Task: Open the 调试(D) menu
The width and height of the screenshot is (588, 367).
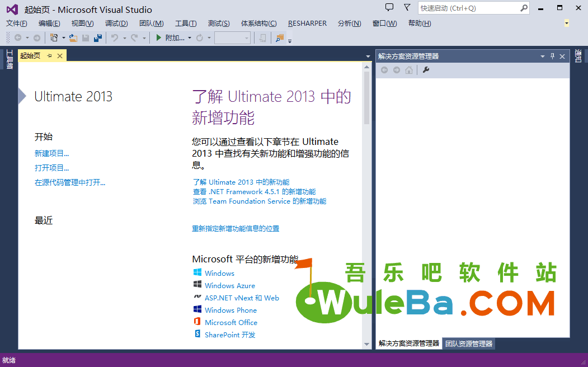Action: [116, 23]
